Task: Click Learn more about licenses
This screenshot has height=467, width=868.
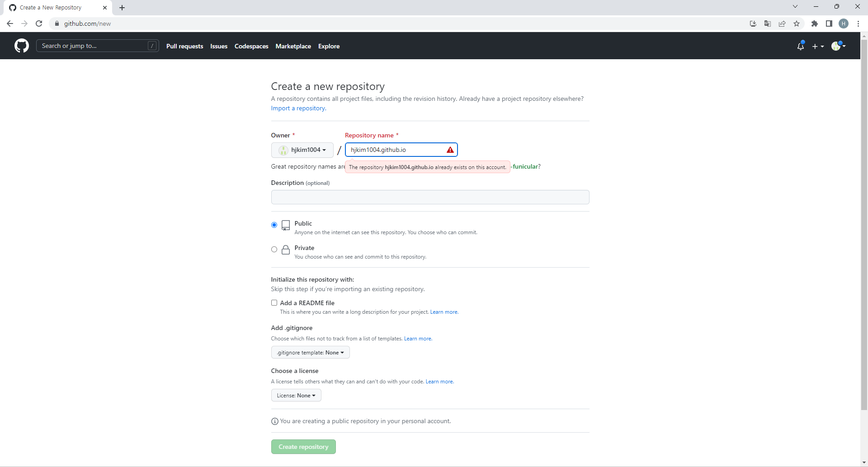Action: (x=439, y=382)
